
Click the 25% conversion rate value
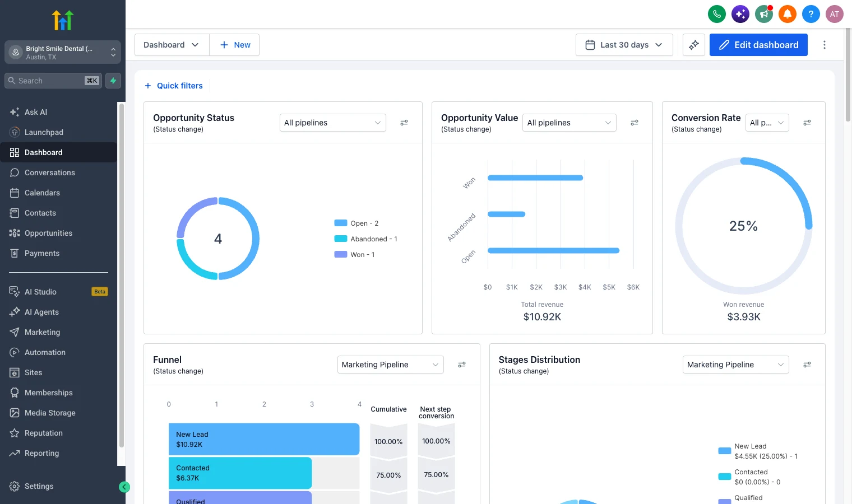tap(744, 226)
